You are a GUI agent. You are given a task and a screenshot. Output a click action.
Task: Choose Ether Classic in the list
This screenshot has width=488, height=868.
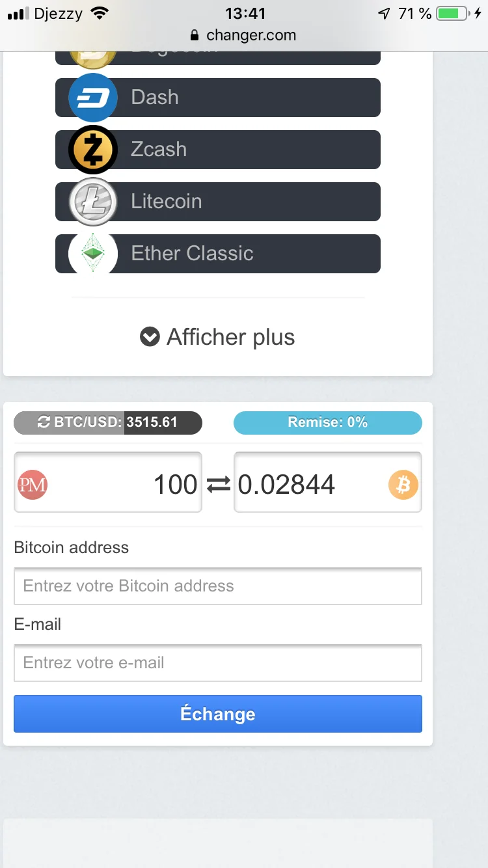coord(247,254)
